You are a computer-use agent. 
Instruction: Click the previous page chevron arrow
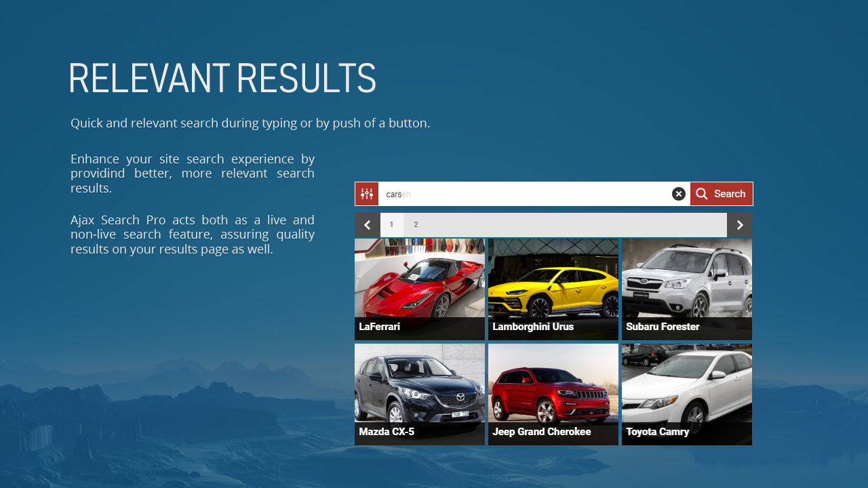click(x=368, y=224)
